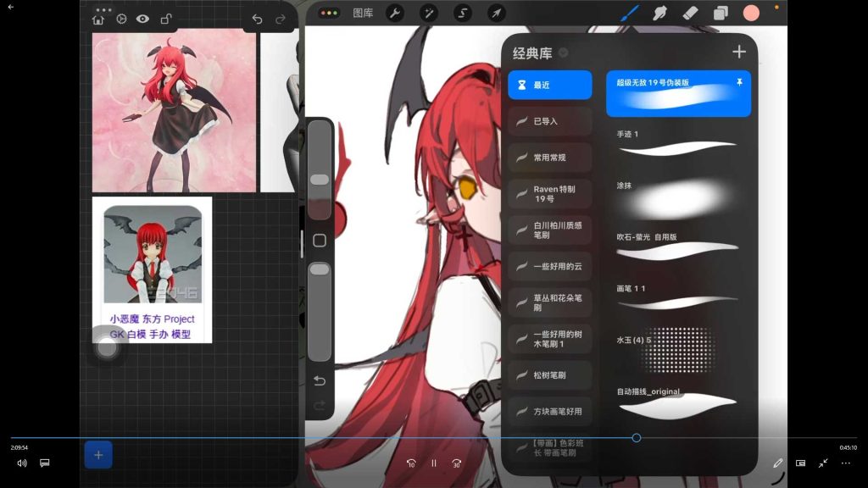Screen dimensions: 868x488
Task: Add a new brush with plus icon
Action: point(739,52)
